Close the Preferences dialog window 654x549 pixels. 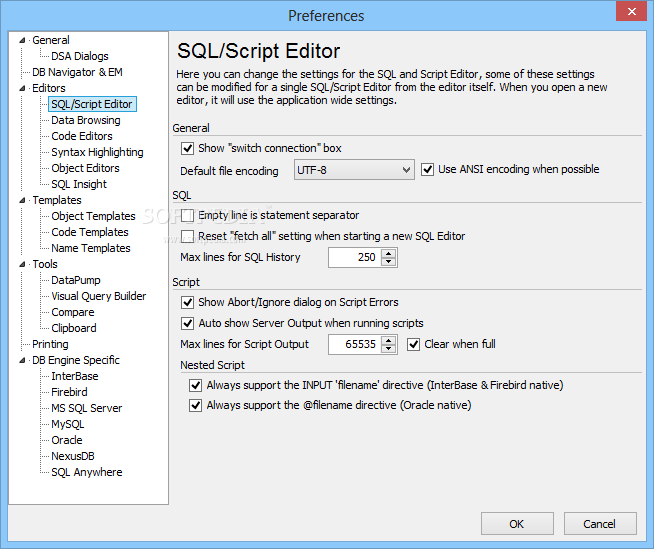[x=631, y=11]
